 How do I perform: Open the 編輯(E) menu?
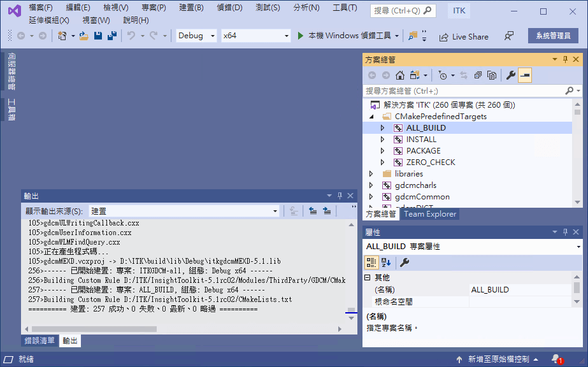(x=78, y=8)
